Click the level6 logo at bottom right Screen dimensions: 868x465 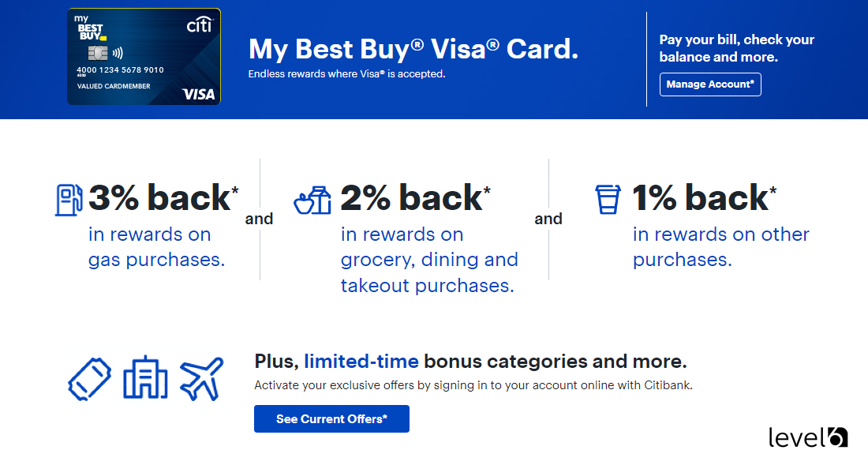807,437
